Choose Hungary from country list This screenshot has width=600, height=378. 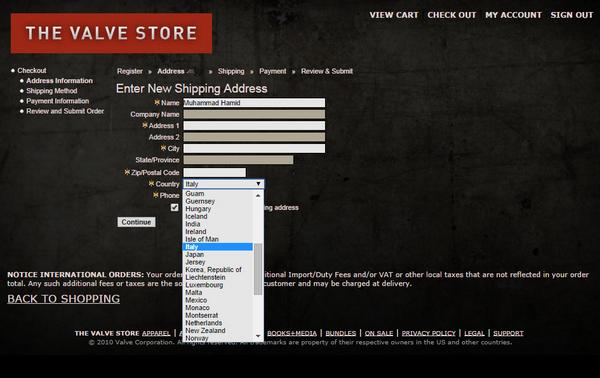tap(218, 209)
